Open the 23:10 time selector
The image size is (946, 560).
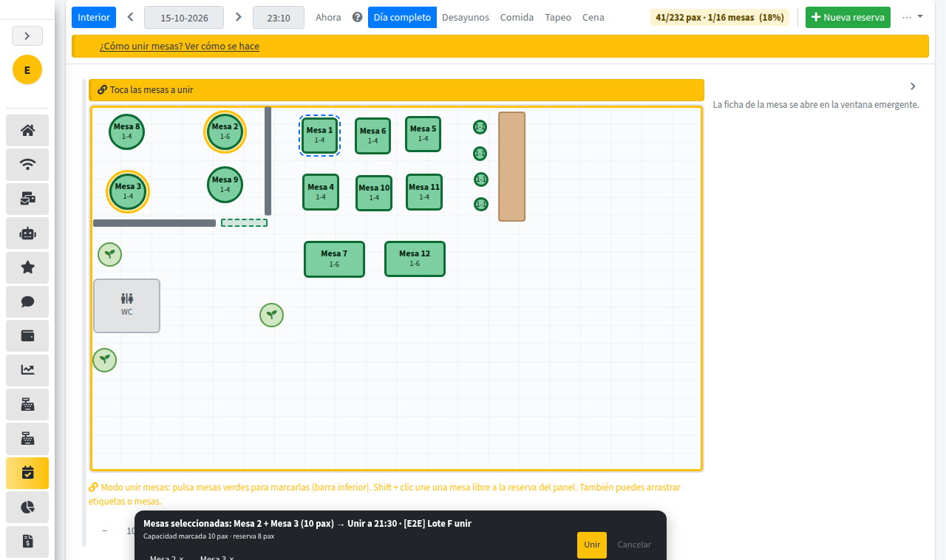(x=279, y=17)
